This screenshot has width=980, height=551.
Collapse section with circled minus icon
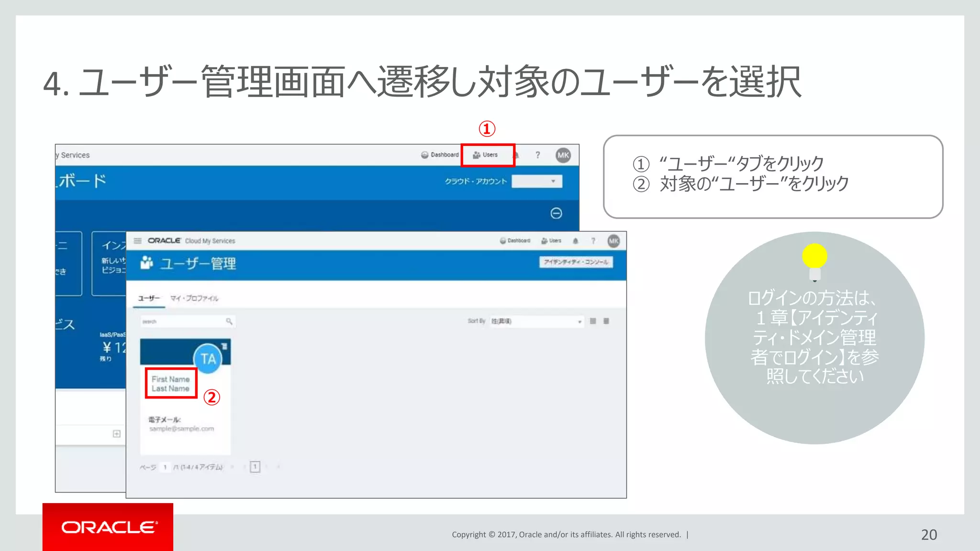tap(556, 213)
